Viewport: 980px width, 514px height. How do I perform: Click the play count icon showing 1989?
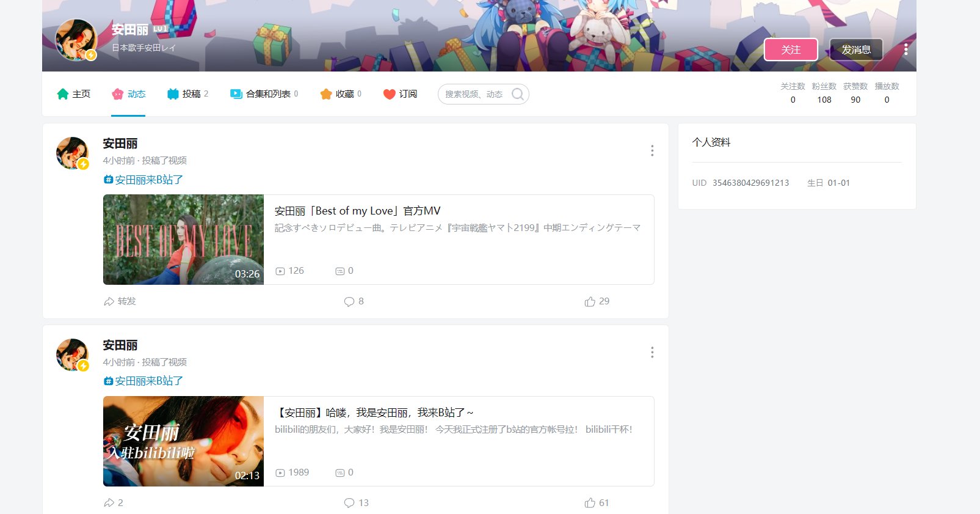(x=280, y=472)
